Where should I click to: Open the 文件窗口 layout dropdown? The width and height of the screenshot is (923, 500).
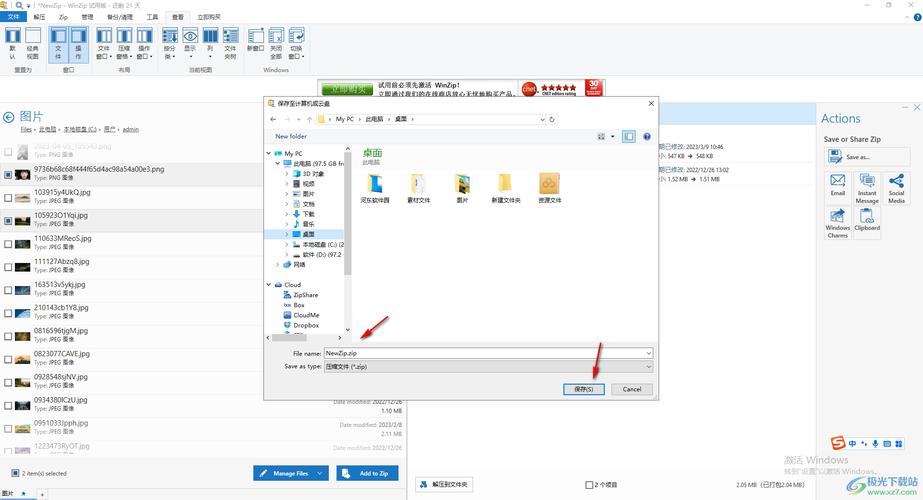[104, 44]
